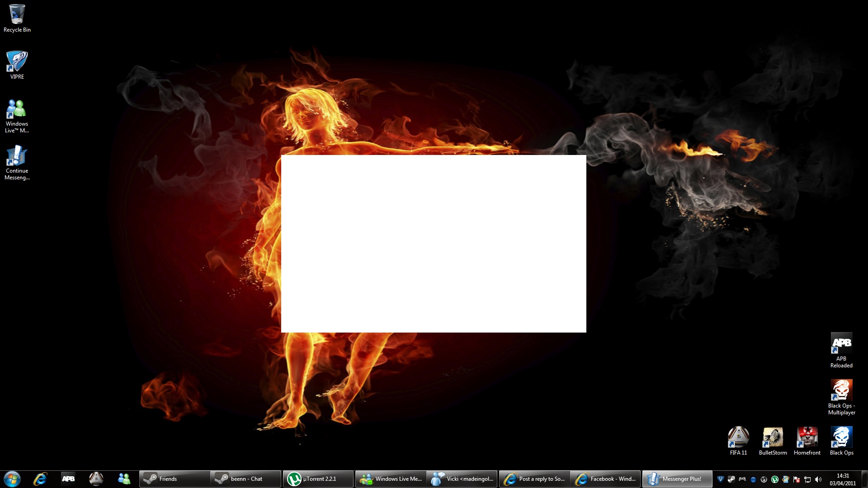Image resolution: width=868 pixels, height=488 pixels.
Task: Switch to the Steam Friends taskbar window
Action: coord(174,479)
